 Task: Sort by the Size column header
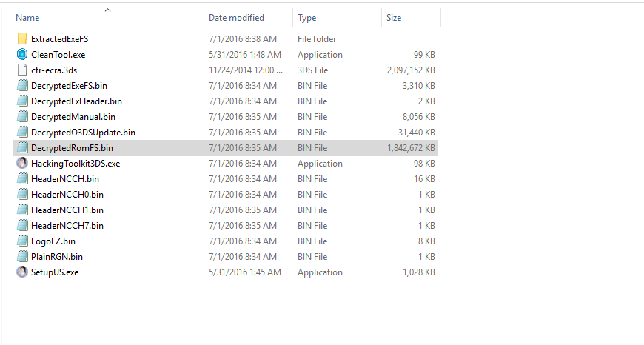(x=394, y=17)
